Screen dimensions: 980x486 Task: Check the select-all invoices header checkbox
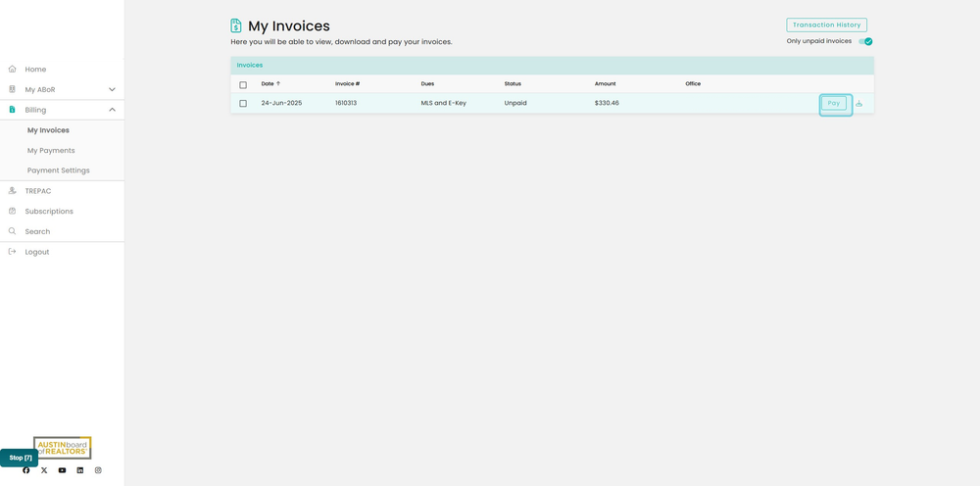tap(243, 85)
